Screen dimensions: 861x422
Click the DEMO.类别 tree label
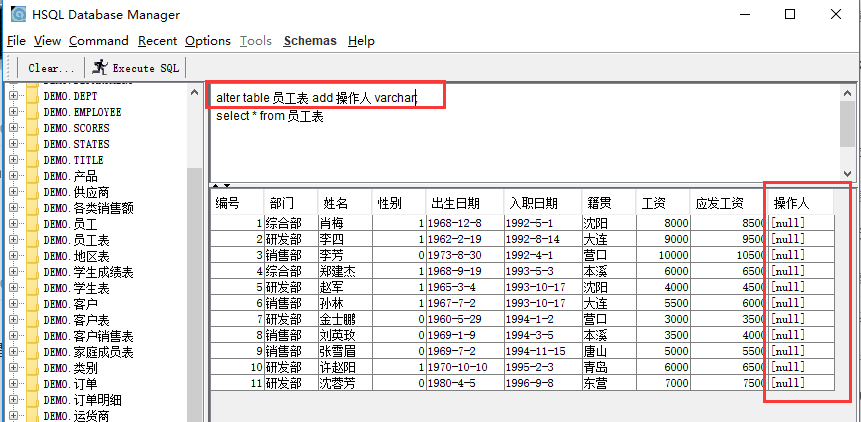coord(71,368)
